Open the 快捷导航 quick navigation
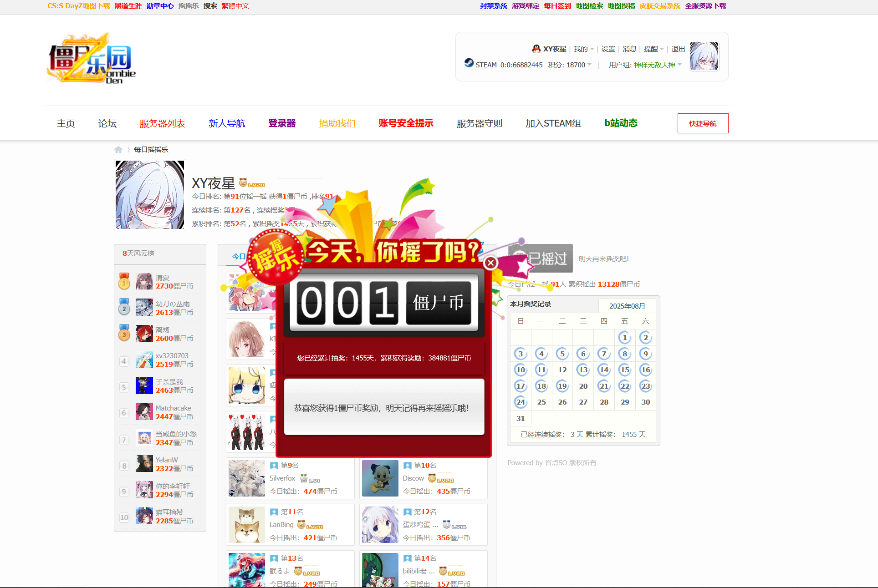 [703, 123]
